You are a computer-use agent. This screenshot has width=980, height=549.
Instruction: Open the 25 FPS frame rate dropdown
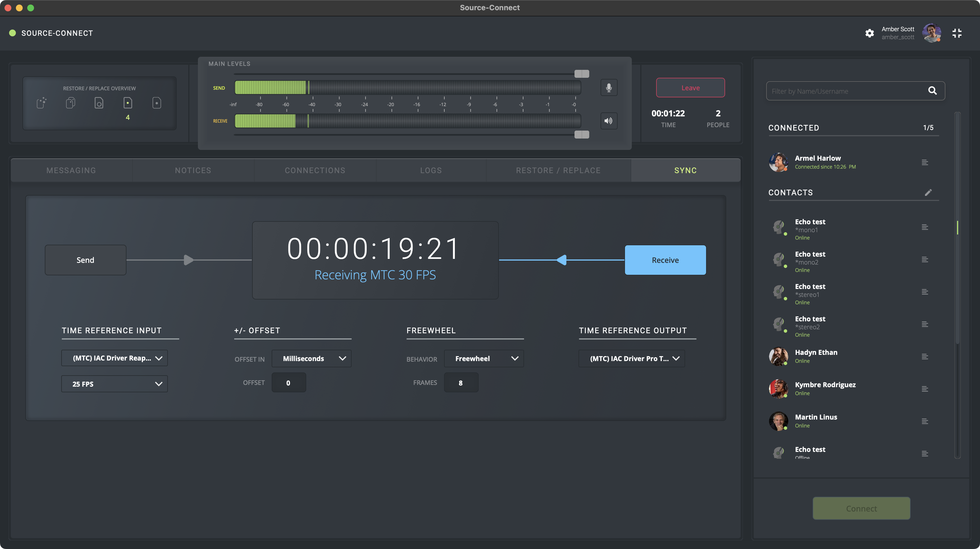click(115, 384)
